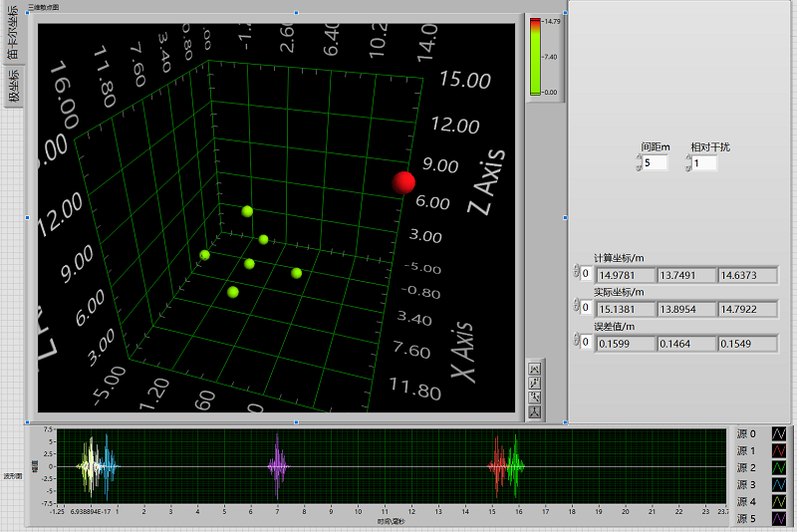Switch to the 笛卡尔坐标 tab

click(13, 33)
